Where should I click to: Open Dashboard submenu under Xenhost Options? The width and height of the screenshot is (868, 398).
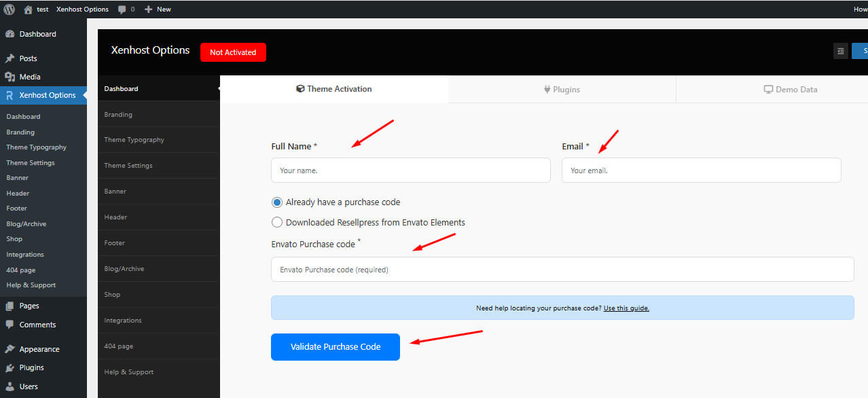click(23, 117)
